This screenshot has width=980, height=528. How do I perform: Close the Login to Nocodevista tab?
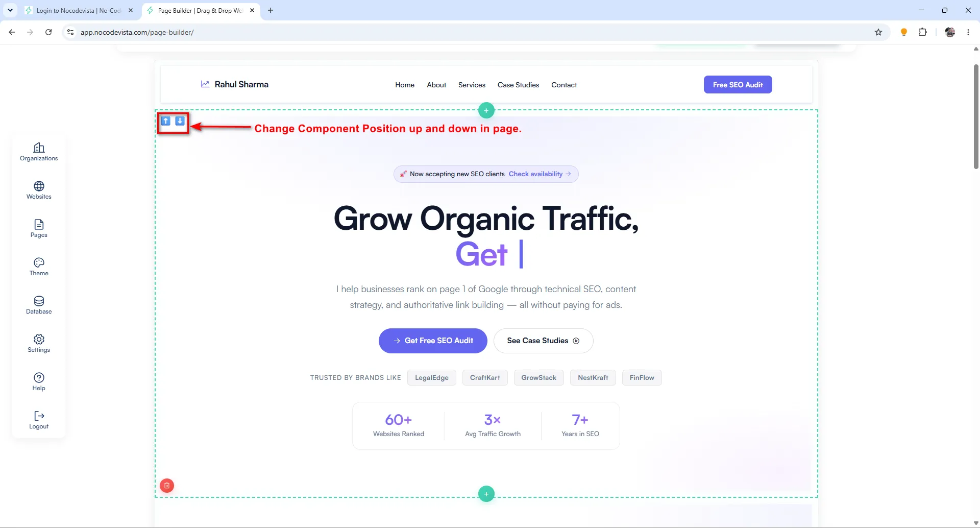click(x=131, y=10)
